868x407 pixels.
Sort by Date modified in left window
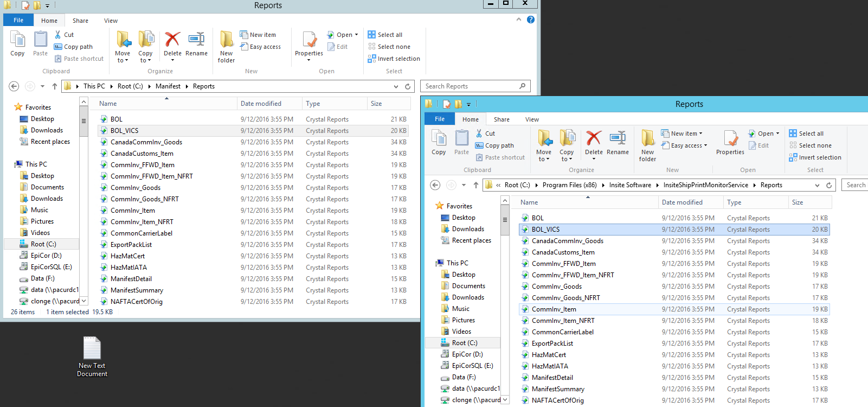(x=269, y=104)
